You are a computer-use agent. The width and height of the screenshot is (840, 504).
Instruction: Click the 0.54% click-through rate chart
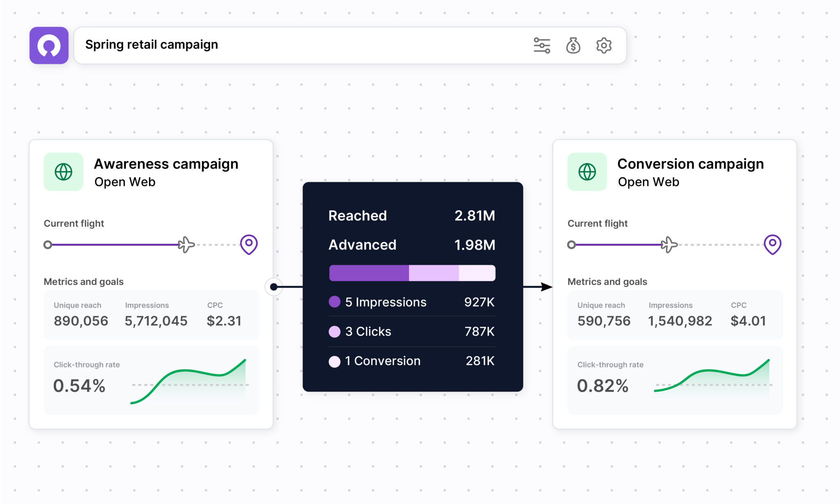click(189, 381)
